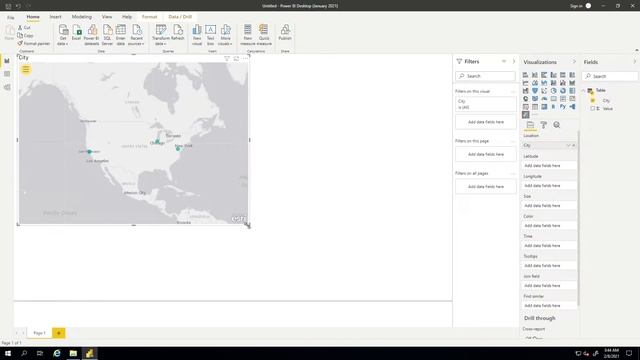Image resolution: width=640 pixels, height=360 pixels.
Task: Switch to Data view in the sidebar
Action: tap(7, 74)
